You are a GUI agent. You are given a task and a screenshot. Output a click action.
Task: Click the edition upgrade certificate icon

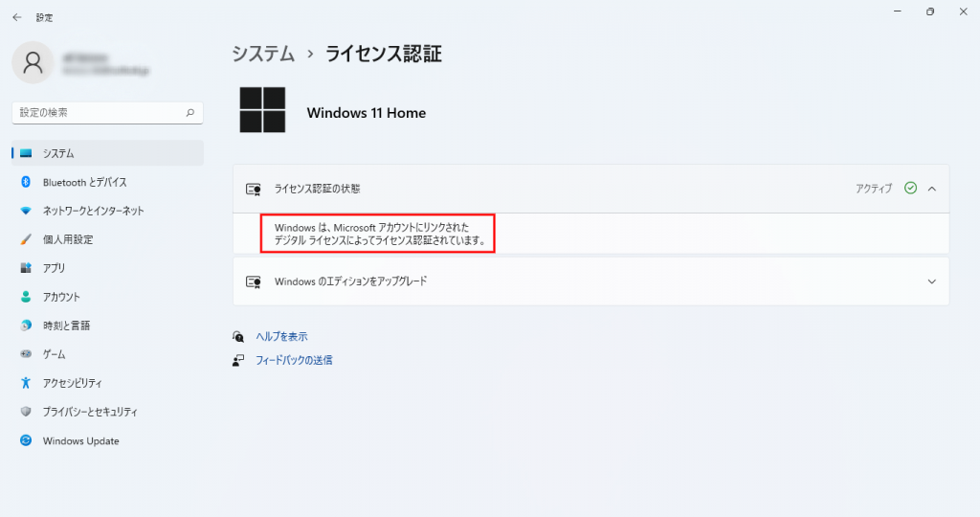tap(253, 281)
